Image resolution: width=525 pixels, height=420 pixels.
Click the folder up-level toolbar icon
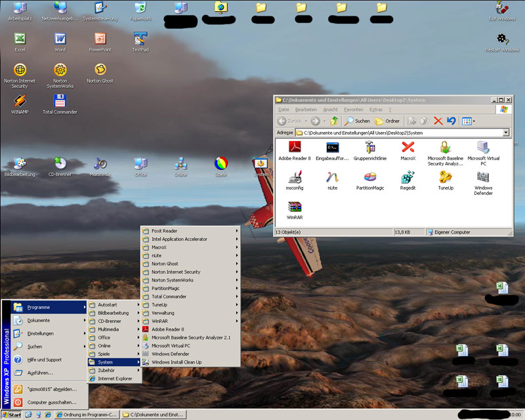pos(334,121)
